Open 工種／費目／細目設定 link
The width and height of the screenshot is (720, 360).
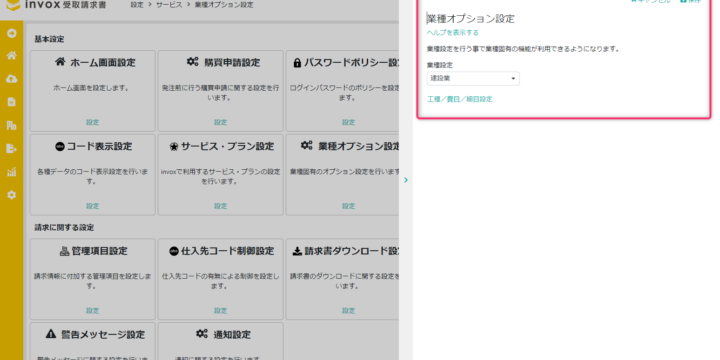click(460, 99)
